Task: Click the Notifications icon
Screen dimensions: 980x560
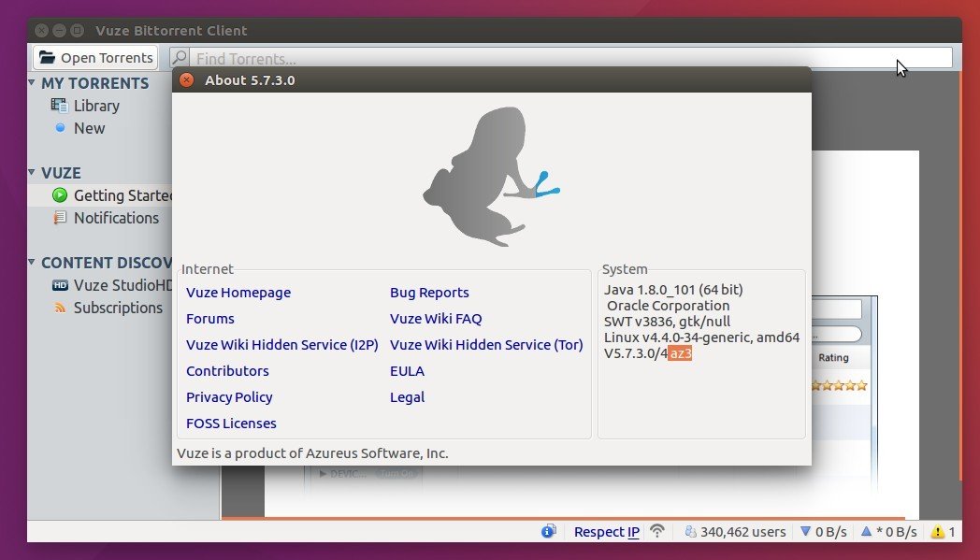Action: pos(60,218)
